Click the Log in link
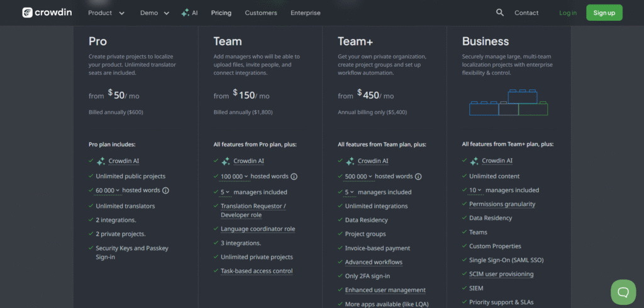The width and height of the screenshot is (644, 308). click(568, 13)
